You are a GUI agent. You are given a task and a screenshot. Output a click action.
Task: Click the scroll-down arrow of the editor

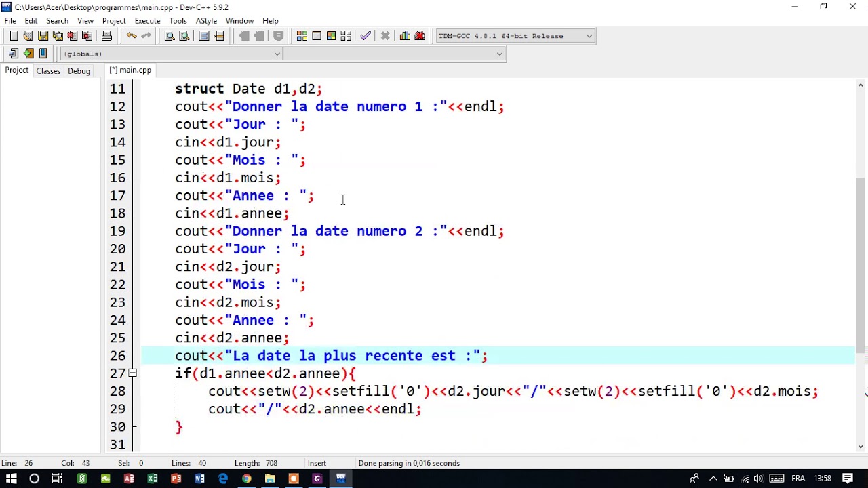click(x=861, y=446)
